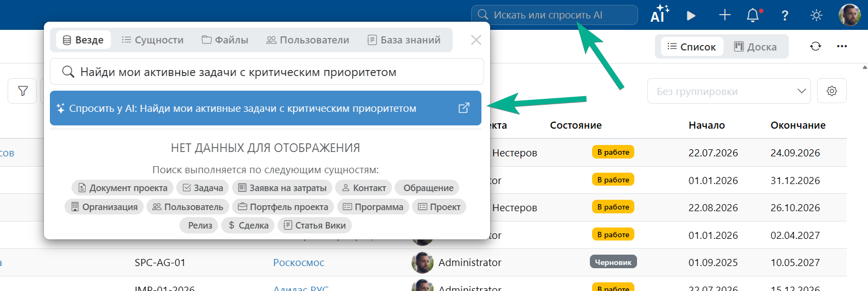Click the plus create icon

[x=725, y=15]
